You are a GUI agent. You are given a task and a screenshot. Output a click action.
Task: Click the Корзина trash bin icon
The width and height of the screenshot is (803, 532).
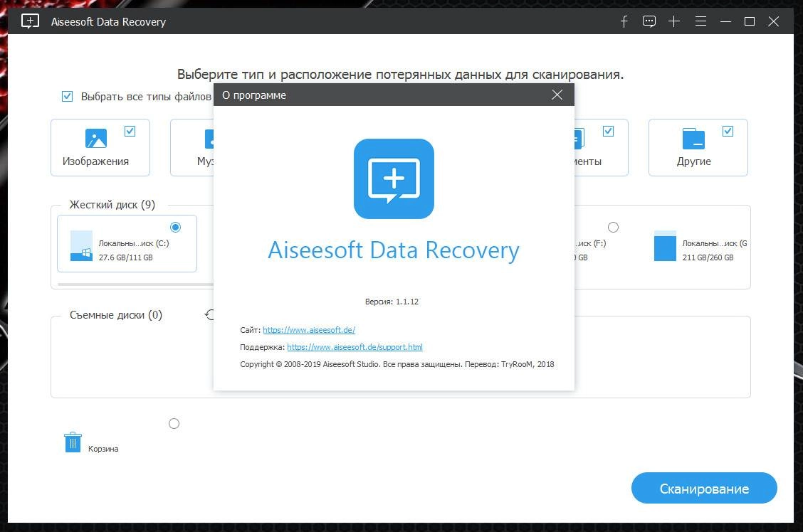tap(73, 442)
